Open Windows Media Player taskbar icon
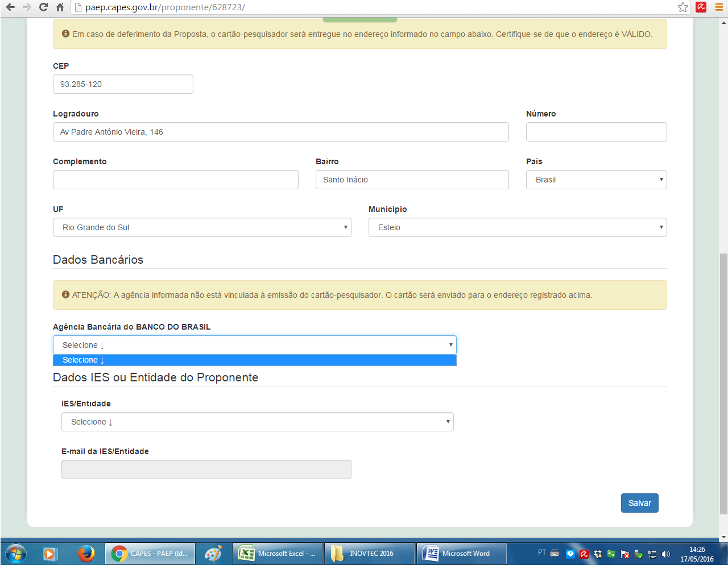Image resolution: width=728 pixels, height=582 pixels. click(51, 553)
